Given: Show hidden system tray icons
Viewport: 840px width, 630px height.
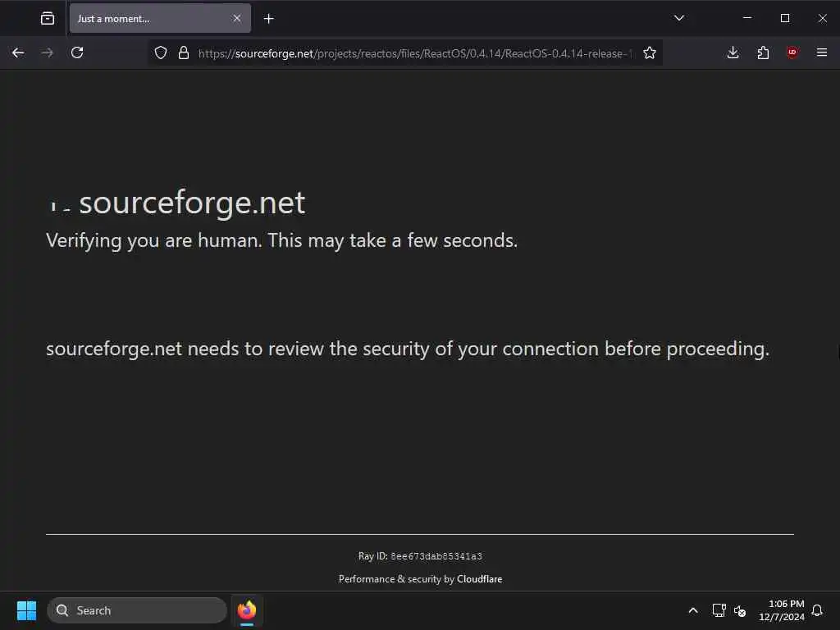Looking at the screenshot, I should pos(692,610).
